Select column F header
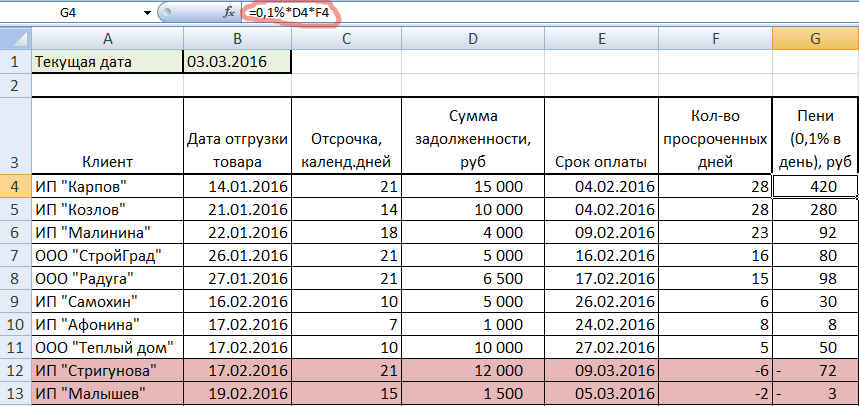Screen dimensions: 859x406 pos(715,38)
